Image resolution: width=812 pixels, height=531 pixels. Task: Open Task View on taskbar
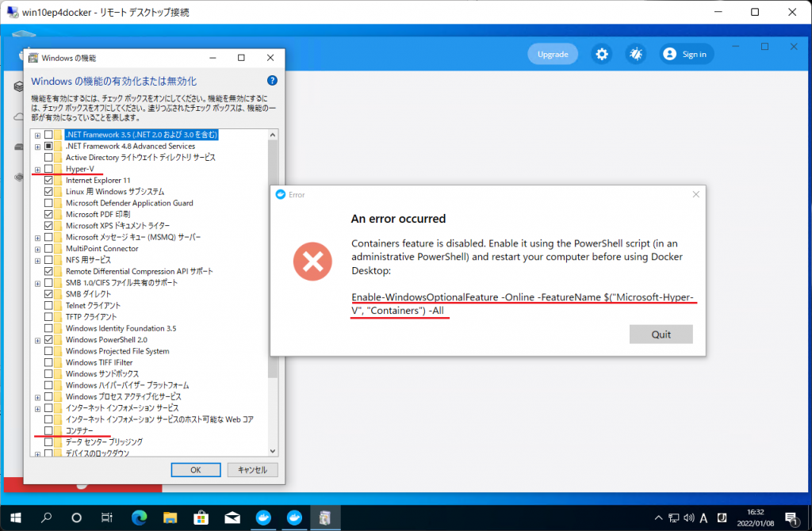(107, 518)
